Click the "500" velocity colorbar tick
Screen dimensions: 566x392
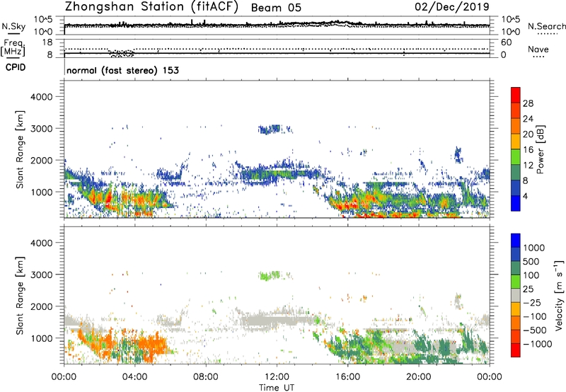tap(533, 261)
